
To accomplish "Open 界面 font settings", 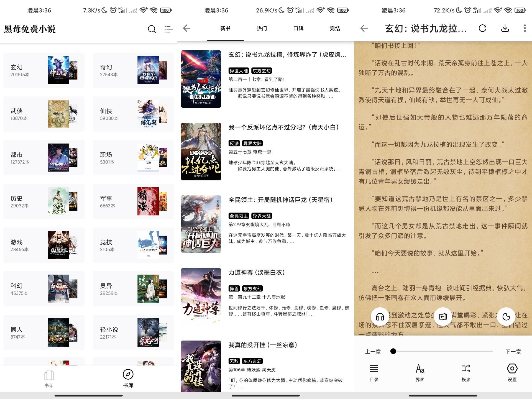I will [420, 373].
